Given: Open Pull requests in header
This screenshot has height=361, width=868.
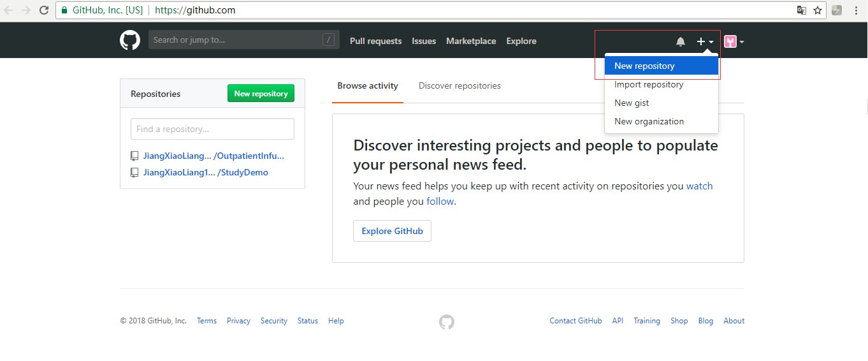Looking at the screenshot, I should [376, 41].
